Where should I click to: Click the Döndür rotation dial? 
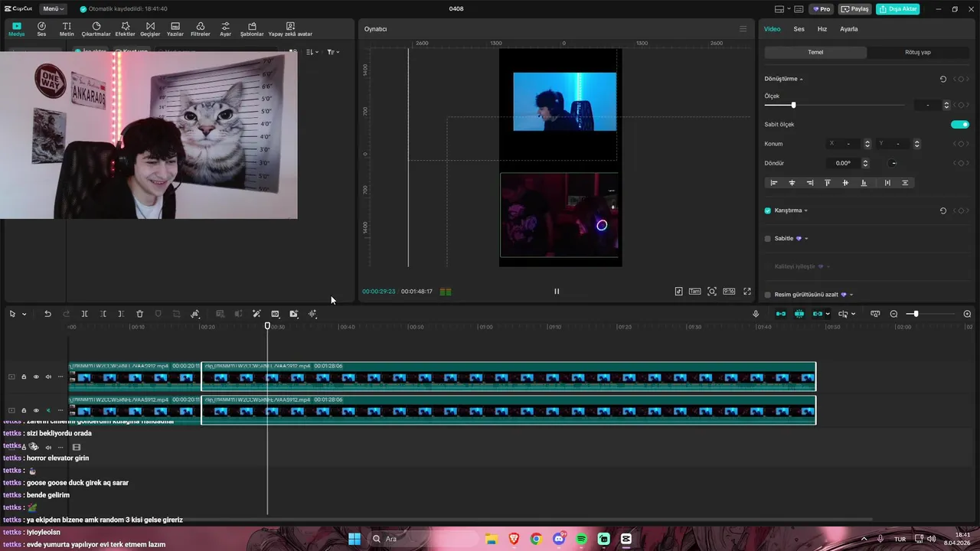[893, 163]
